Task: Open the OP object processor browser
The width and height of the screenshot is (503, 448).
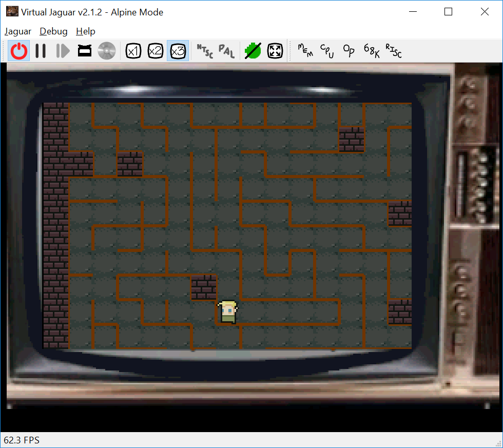Action: point(349,51)
